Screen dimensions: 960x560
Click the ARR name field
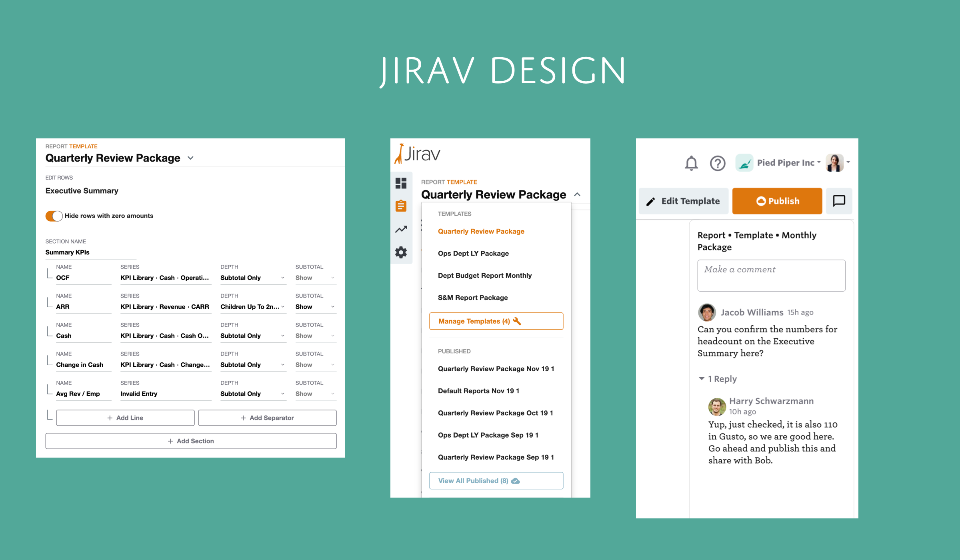pos(83,307)
